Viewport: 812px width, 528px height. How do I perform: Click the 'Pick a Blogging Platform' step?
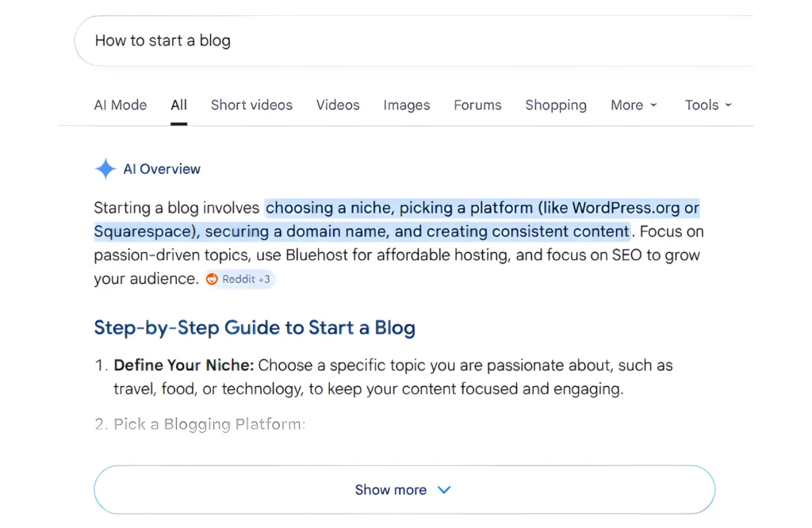[209, 424]
